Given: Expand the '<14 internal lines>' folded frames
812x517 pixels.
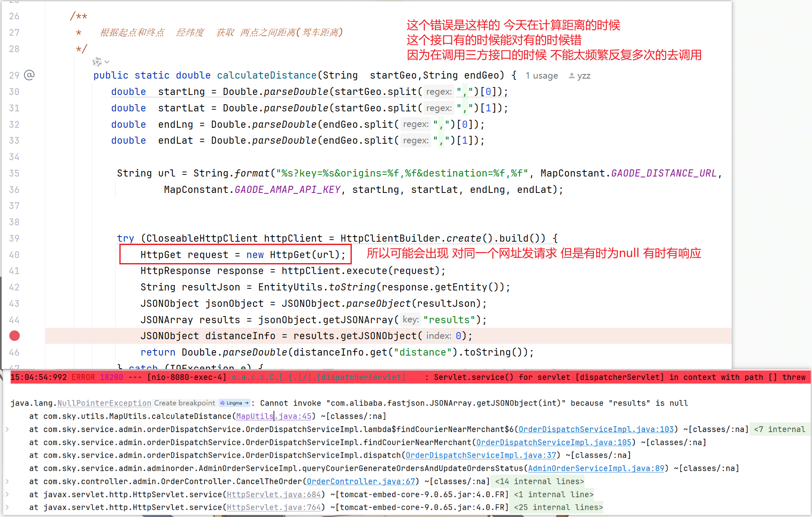Looking at the screenshot, I should (539, 481).
